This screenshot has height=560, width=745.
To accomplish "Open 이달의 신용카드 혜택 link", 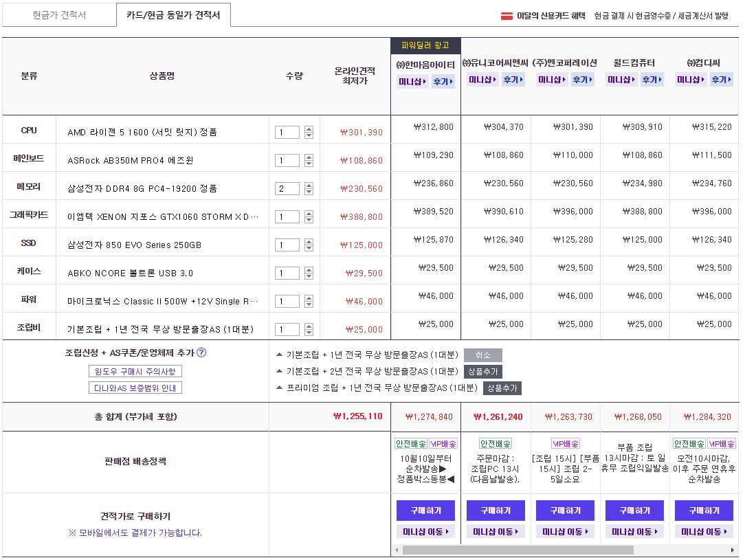I will (x=551, y=16).
